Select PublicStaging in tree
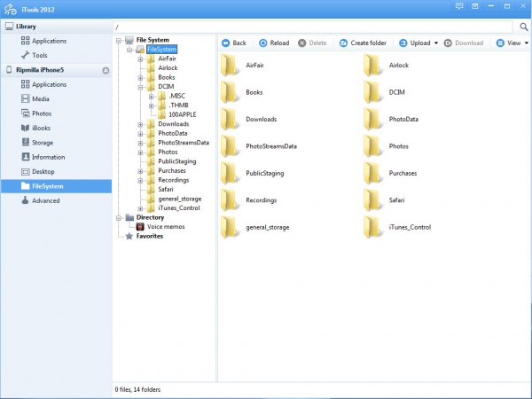Viewport: 532px width, 399px height. pos(176,161)
